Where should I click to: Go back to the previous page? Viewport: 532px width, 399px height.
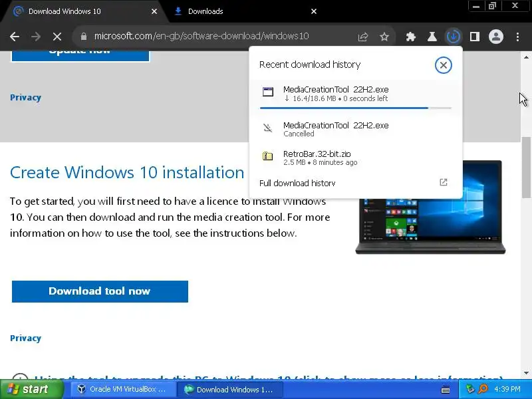(15, 37)
